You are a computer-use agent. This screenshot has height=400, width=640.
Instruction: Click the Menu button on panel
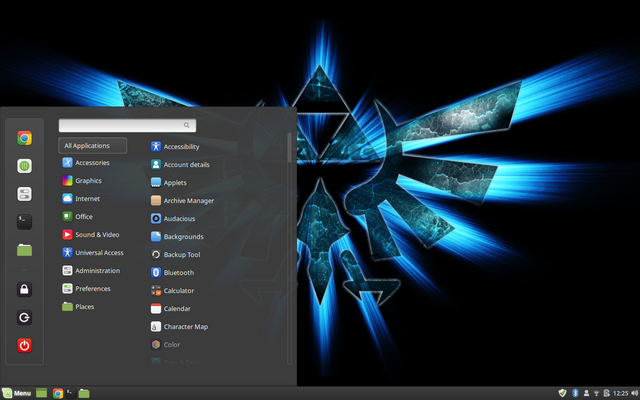16,393
